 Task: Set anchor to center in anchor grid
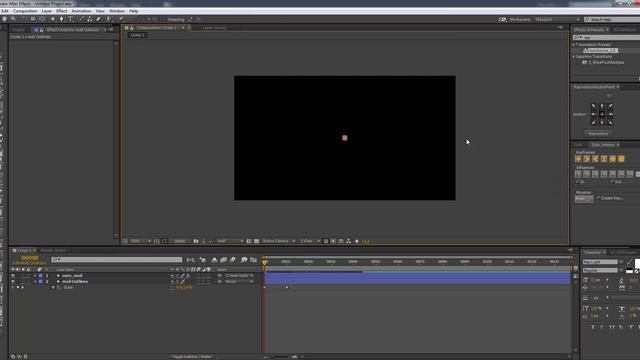click(x=602, y=114)
